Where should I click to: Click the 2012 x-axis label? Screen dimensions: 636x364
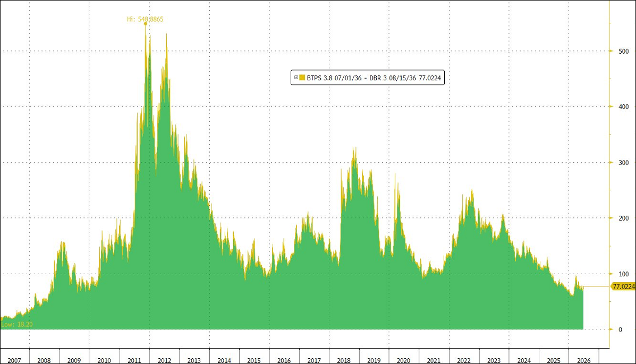point(164,360)
